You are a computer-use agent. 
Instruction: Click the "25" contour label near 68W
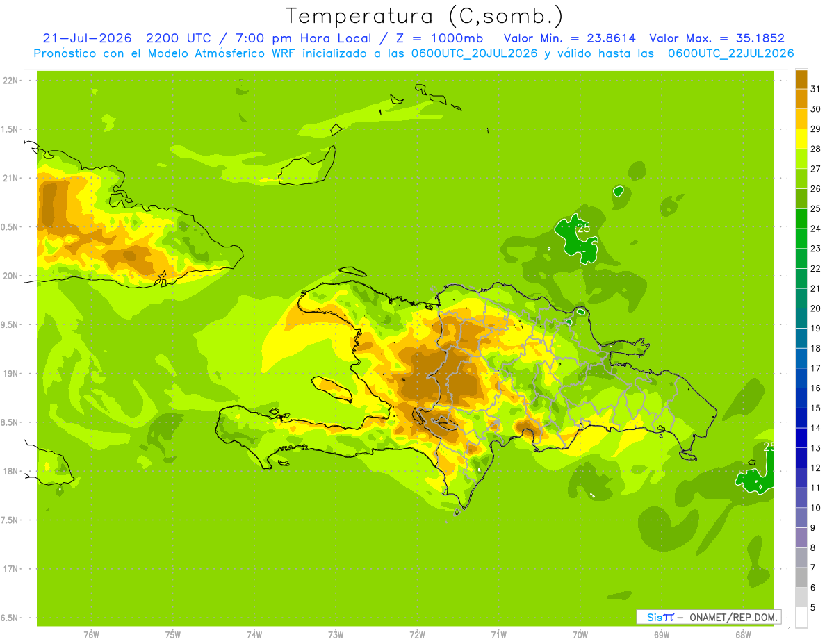pos(769,447)
